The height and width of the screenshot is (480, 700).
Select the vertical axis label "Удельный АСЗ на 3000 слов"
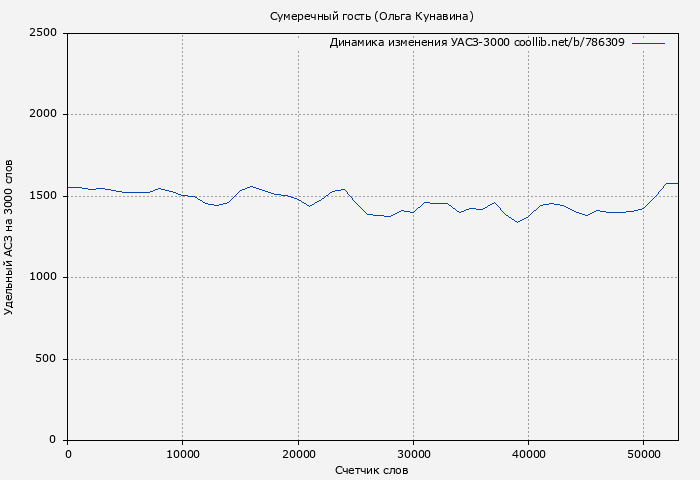click(10, 237)
